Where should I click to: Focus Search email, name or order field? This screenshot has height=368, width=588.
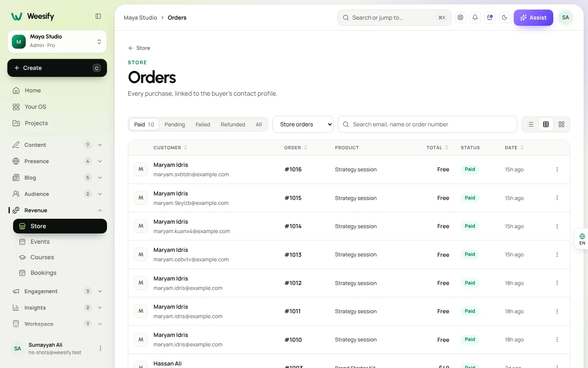[x=428, y=124]
